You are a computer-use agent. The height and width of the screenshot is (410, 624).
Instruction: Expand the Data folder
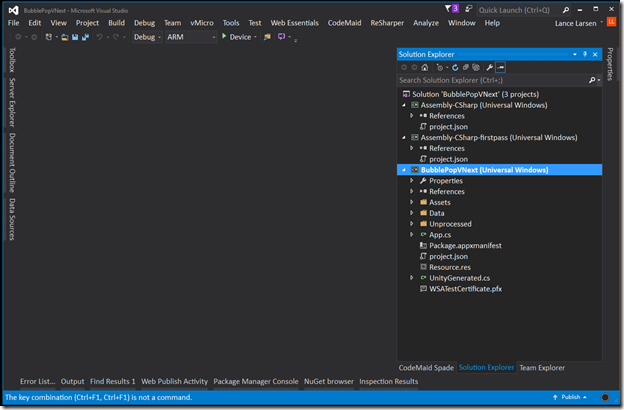point(412,213)
